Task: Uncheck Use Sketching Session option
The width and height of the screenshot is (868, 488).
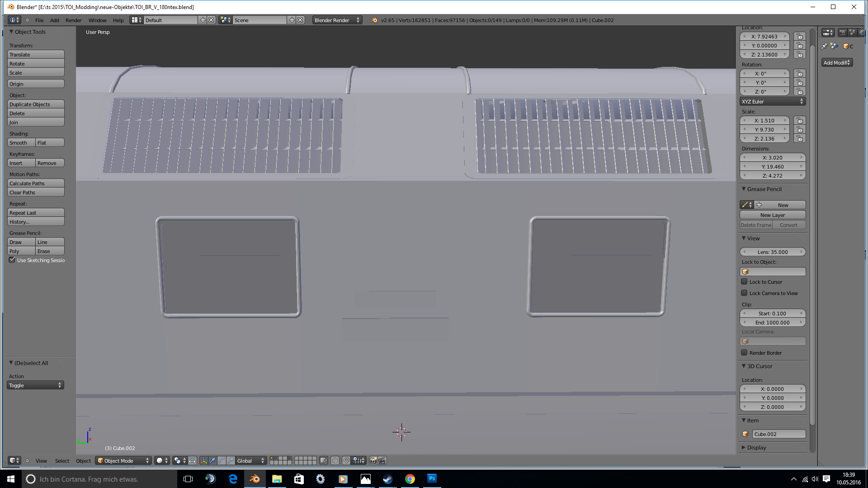Action: [12, 260]
